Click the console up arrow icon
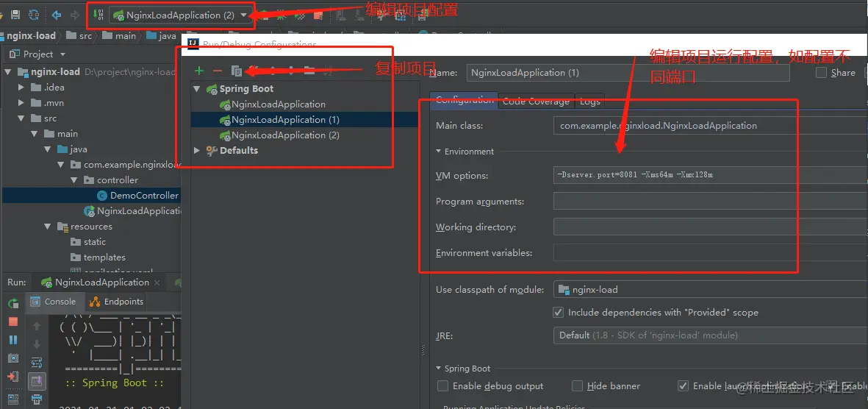This screenshot has width=868, height=409. pyautogui.click(x=37, y=326)
